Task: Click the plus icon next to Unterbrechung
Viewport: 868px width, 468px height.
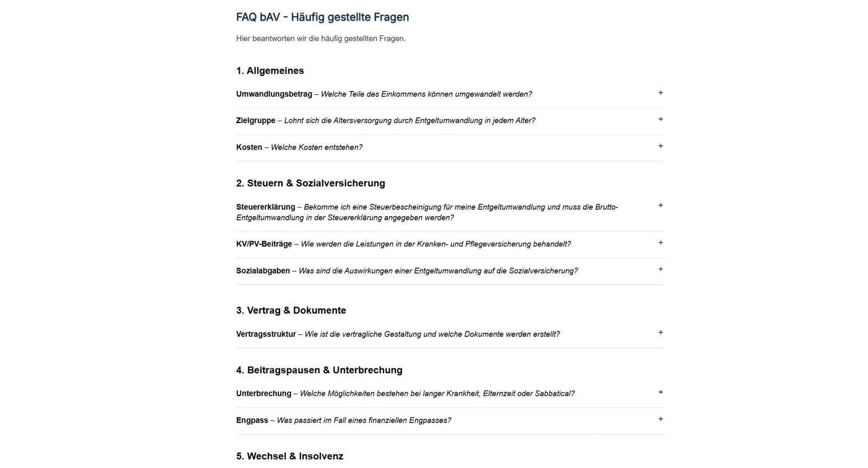Action: pos(660,393)
